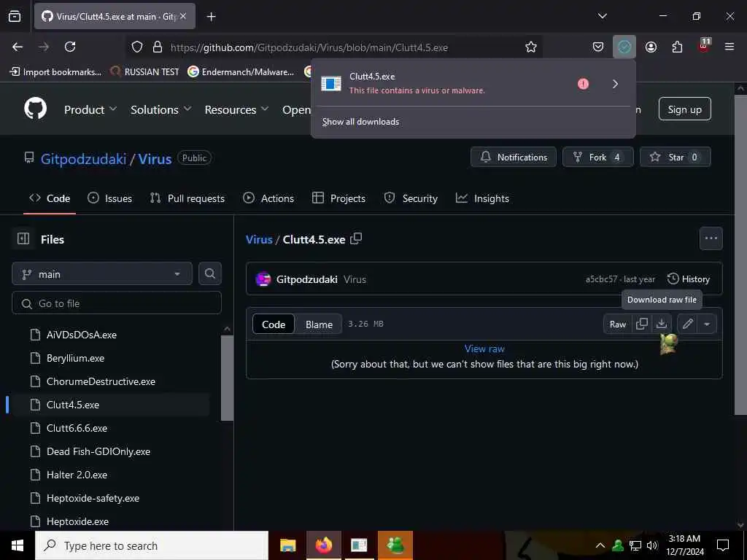Click the file tree scrollbar
The image size is (747, 560).
coord(228,378)
